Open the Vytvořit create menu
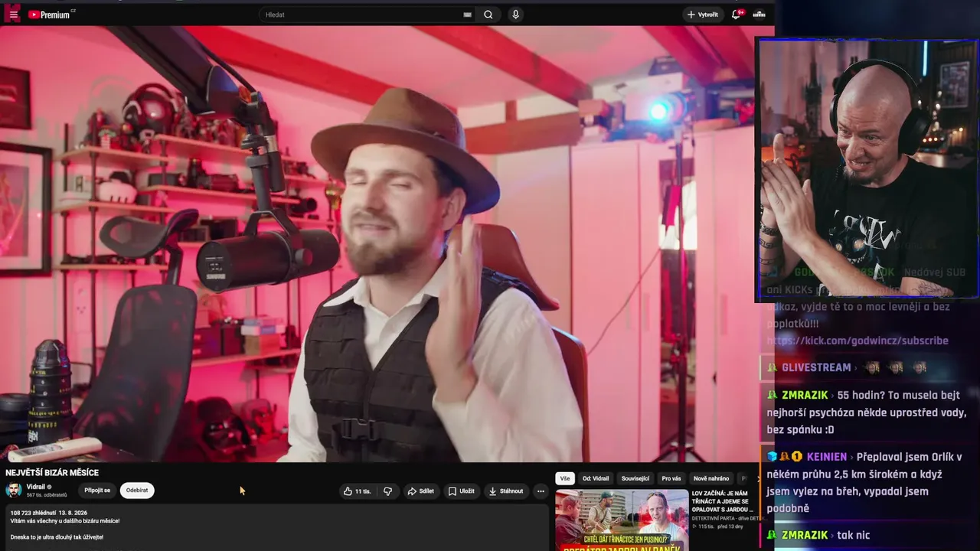This screenshot has width=980, height=551. pos(703,15)
